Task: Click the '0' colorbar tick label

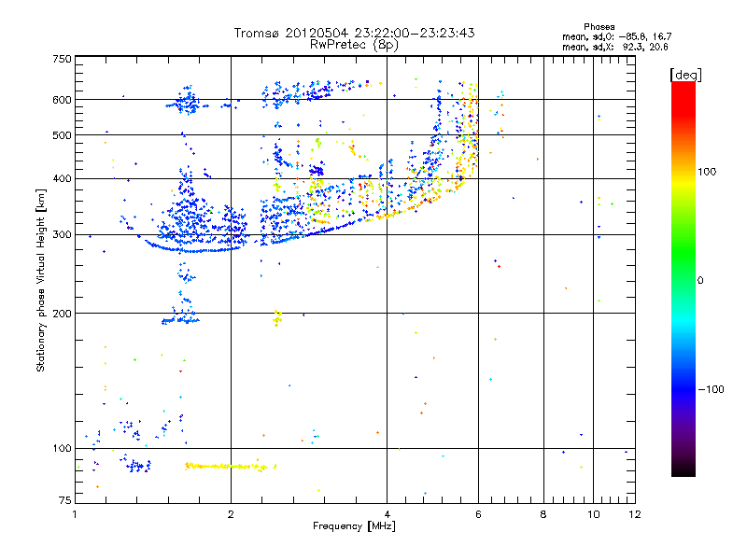Action: 700,280
